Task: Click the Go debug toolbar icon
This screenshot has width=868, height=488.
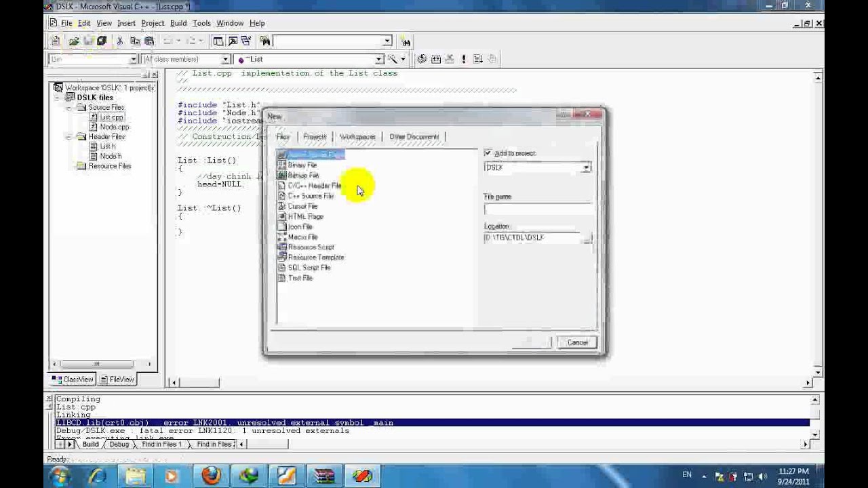Action: 477,59
